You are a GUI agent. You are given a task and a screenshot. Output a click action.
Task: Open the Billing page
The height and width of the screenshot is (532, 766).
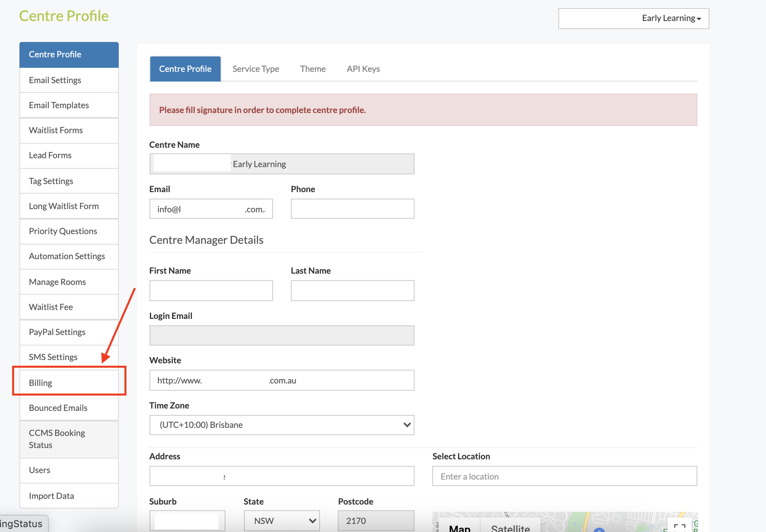click(x=69, y=383)
